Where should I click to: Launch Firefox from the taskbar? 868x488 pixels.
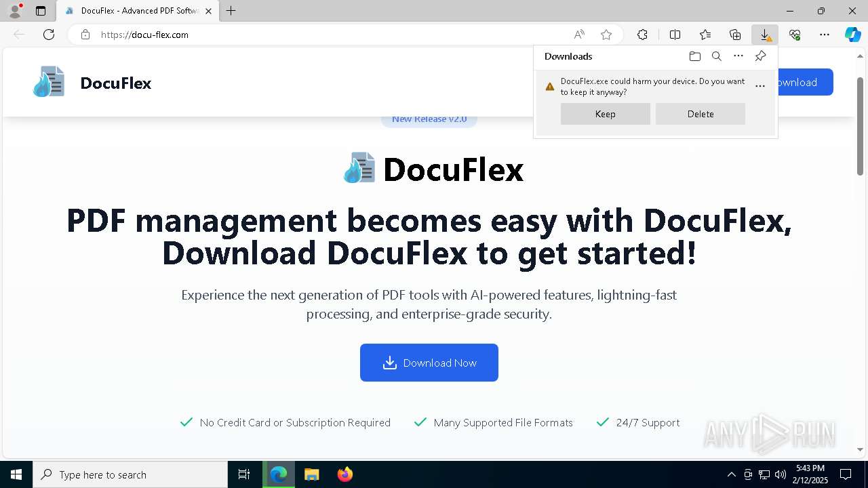pyautogui.click(x=344, y=474)
